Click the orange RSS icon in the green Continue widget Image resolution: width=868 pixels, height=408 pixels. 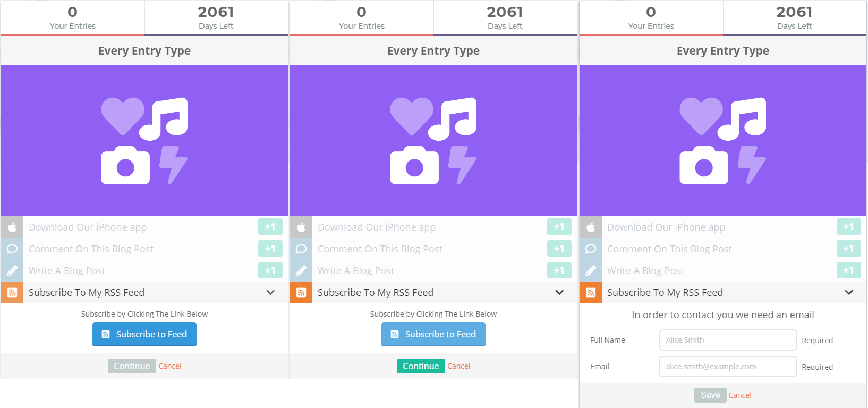pos(301,292)
